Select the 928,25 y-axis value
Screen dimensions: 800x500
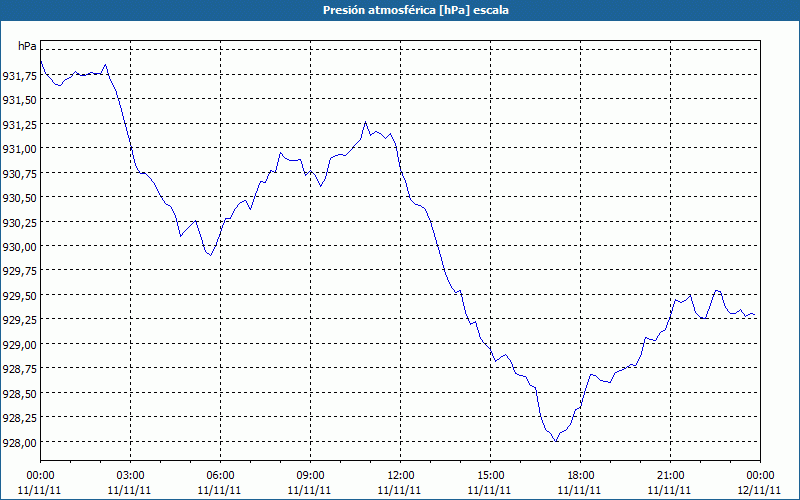tap(19, 418)
